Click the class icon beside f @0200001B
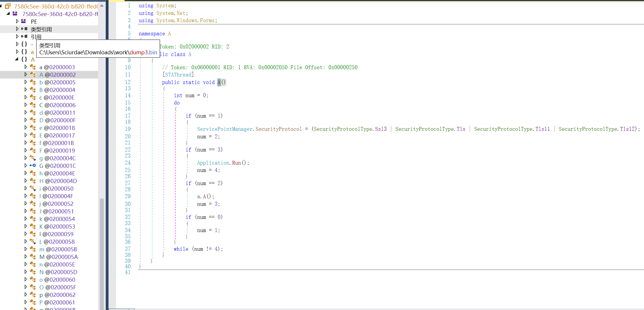644x310 pixels. [x=33, y=143]
